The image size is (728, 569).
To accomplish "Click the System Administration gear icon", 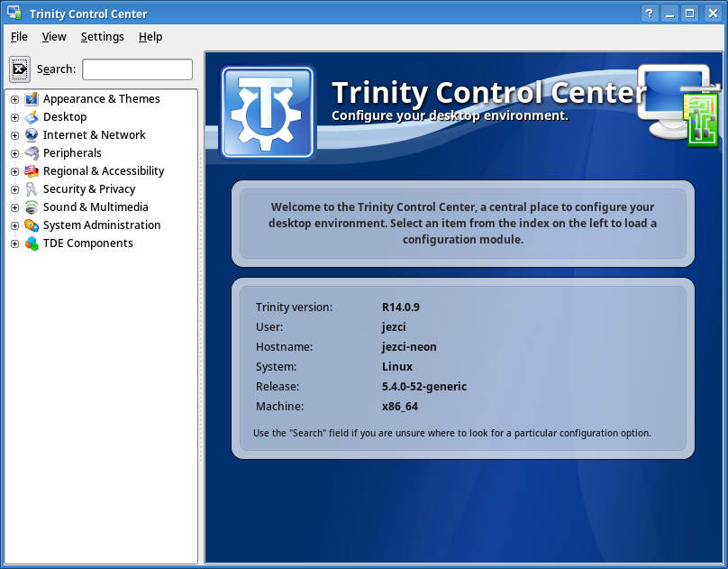I will [x=32, y=225].
